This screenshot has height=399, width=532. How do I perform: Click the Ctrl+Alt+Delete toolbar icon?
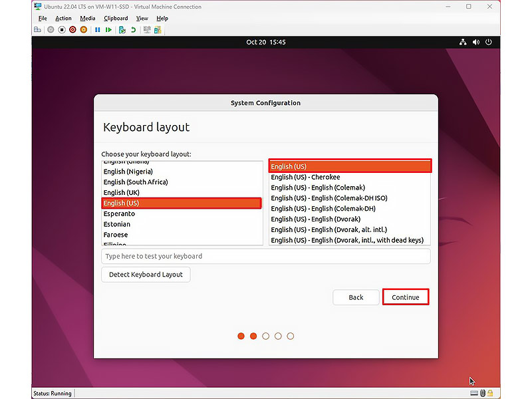37,30
